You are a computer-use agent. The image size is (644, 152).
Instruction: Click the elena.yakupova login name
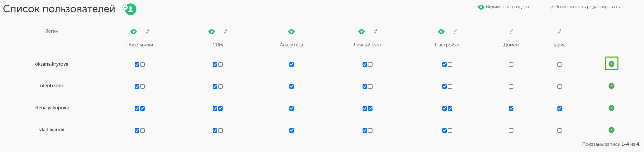point(52,108)
